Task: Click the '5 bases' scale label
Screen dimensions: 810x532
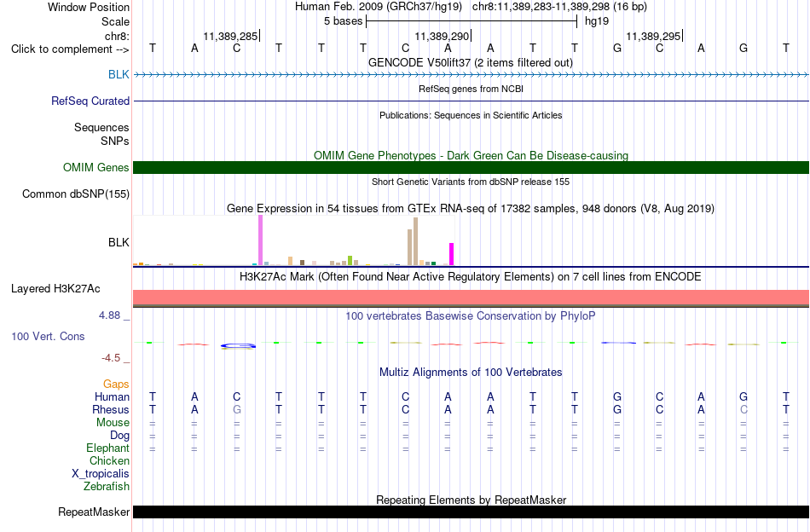Action: click(343, 21)
